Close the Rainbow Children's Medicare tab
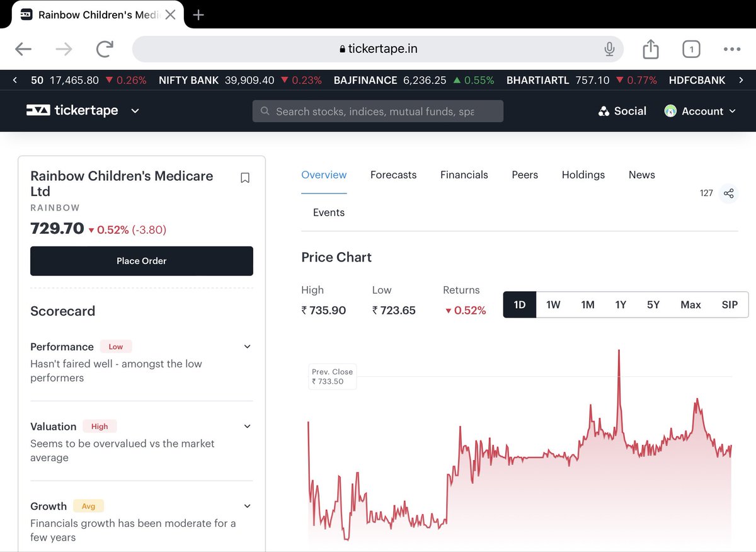 pos(170,14)
